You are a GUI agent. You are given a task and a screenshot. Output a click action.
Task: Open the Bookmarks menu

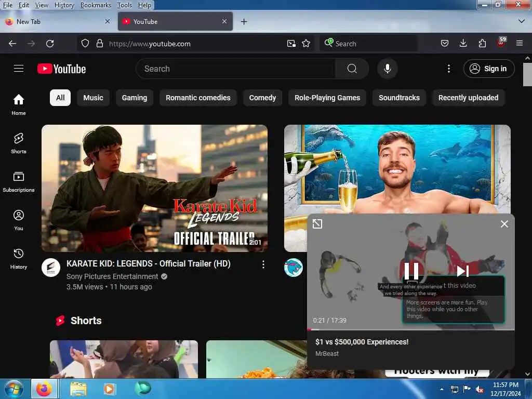pos(96,5)
